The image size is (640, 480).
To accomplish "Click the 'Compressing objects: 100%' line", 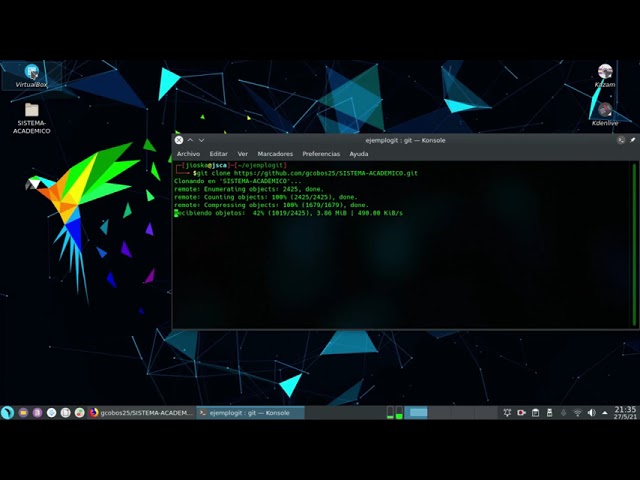I will click(x=271, y=205).
